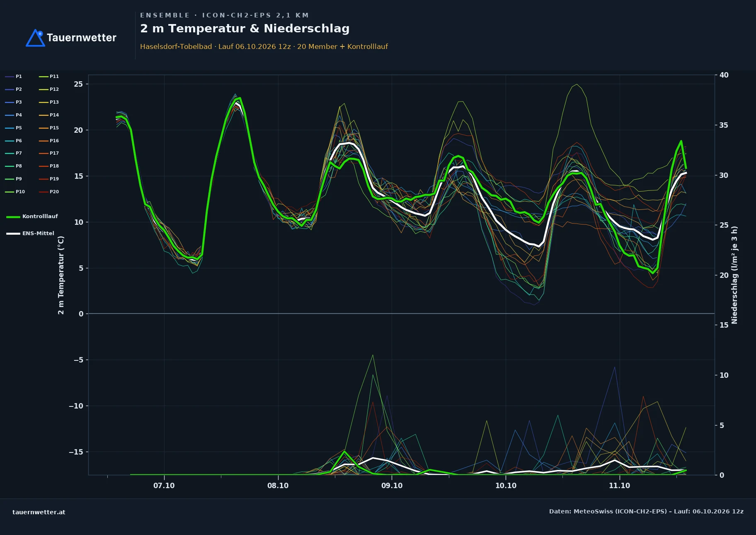Image resolution: width=756 pixels, height=535 pixels.
Task: Select the P8 legend entry
Action: point(14,166)
